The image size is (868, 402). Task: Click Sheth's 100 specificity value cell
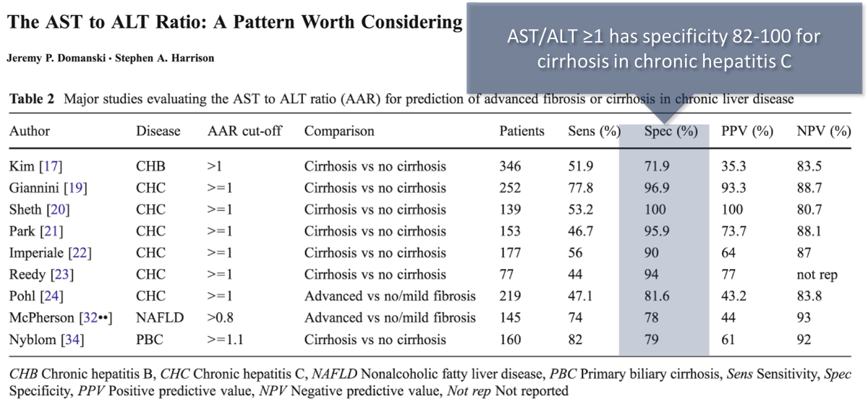click(653, 210)
